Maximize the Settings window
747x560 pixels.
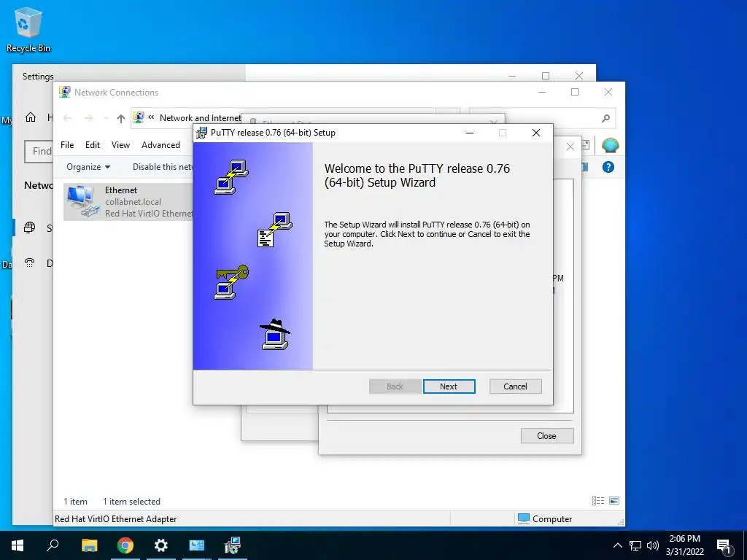tap(546, 76)
